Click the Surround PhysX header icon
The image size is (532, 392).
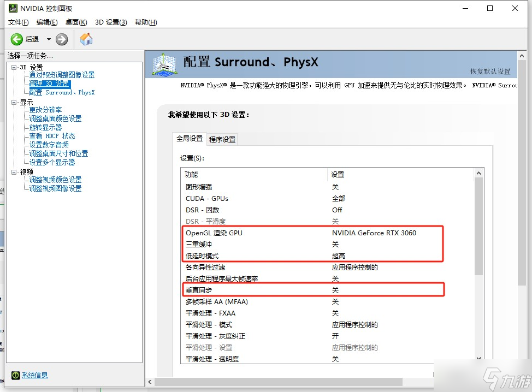[x=164, y=64]
